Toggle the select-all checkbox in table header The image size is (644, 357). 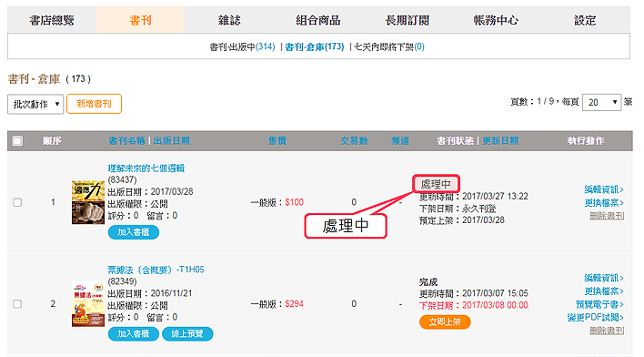17,141
